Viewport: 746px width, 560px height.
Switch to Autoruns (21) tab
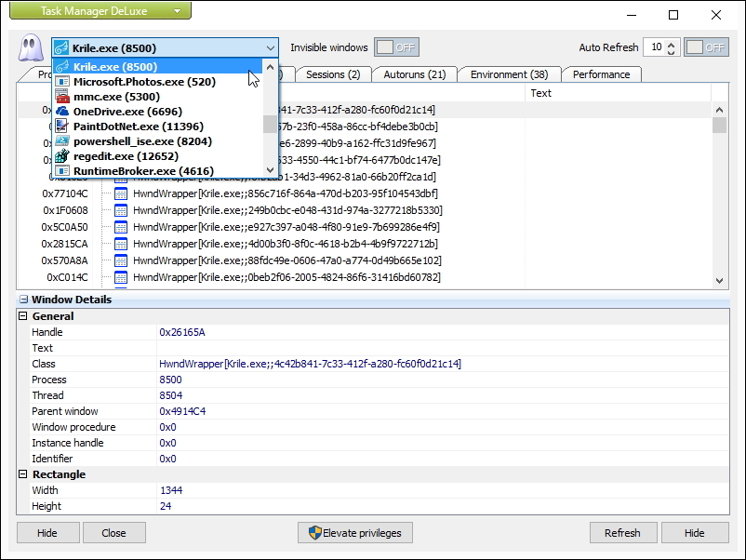coord(414,74)
